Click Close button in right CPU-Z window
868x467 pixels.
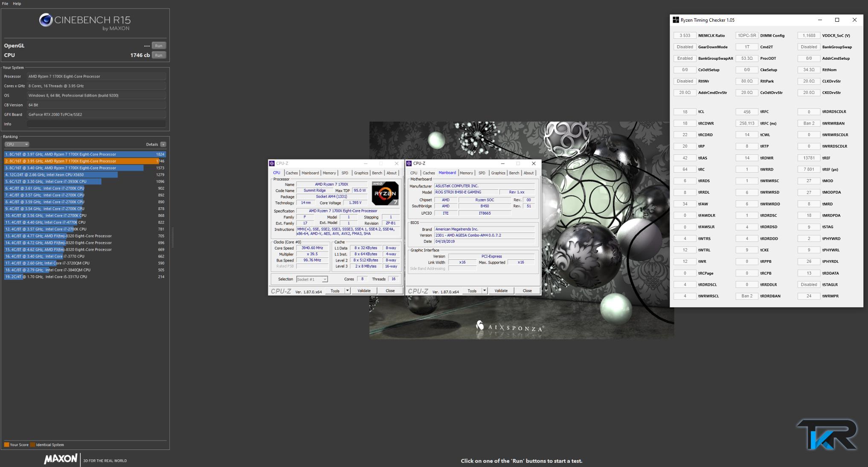tap(527, 291)
